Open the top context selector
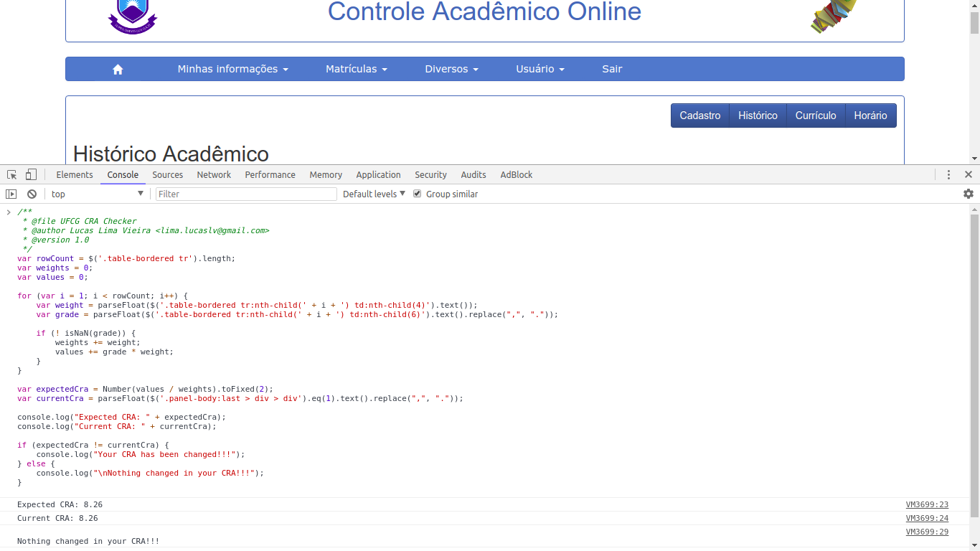Viewport: 980px width, 551px height. (98, 194)
